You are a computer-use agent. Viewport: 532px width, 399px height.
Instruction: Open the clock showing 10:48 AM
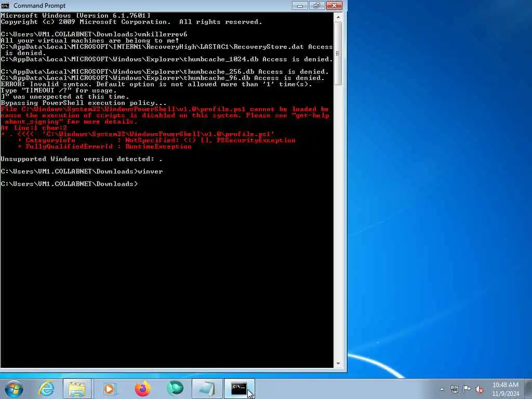(x=505, y=389)
